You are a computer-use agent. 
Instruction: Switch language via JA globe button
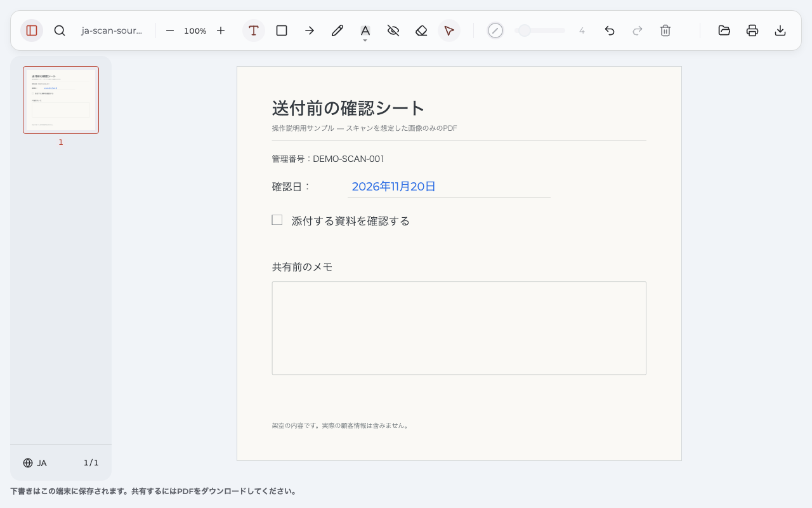tap(35, 463)
